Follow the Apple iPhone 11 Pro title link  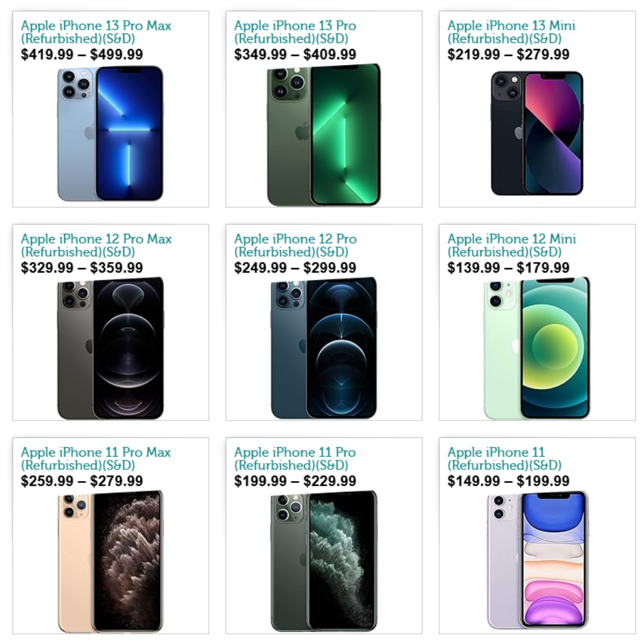(x=295, y=459)
